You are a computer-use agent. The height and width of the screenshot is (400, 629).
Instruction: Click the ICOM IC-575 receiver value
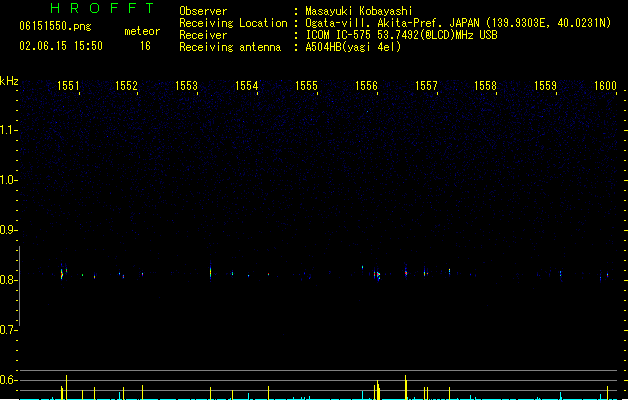pyautogui.click(x=402, y=35)
